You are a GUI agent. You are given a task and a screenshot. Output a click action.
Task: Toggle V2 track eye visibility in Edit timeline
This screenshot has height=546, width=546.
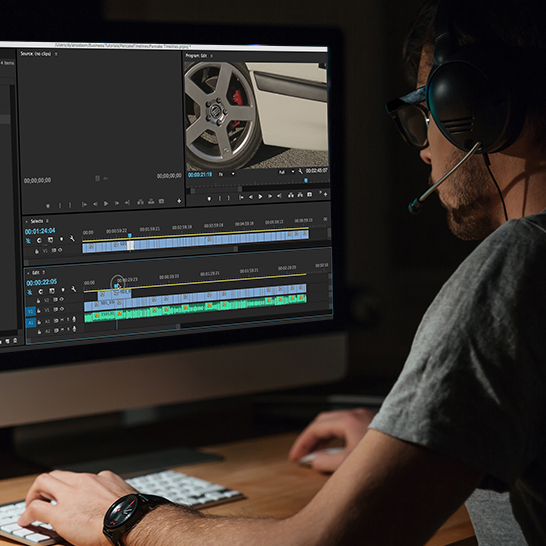(x=62, y=299)
